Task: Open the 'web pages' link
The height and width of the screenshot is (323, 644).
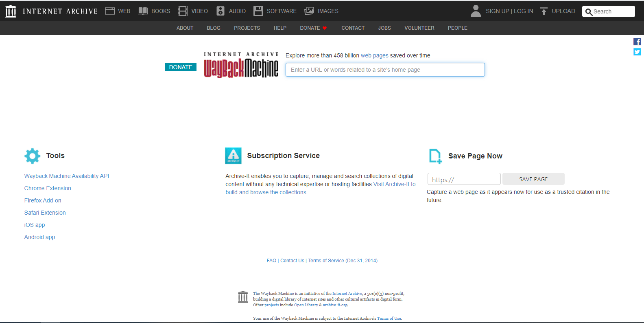Action: coord(375,55)
